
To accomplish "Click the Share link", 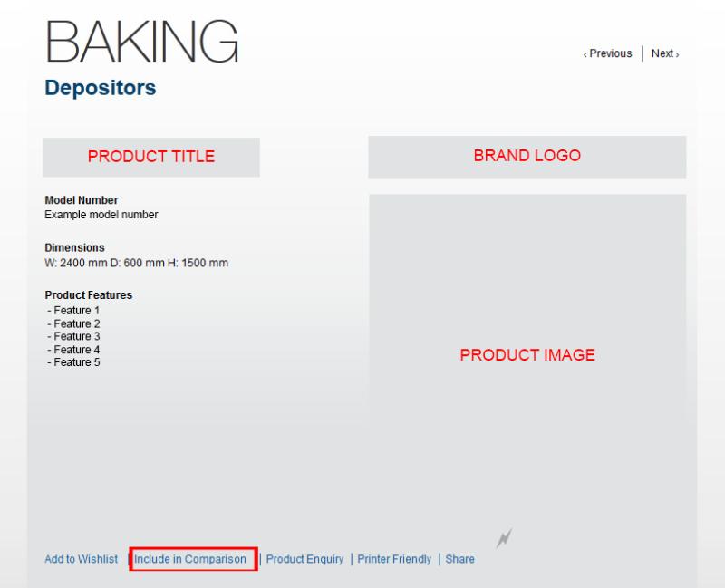I will click(459, 559).
